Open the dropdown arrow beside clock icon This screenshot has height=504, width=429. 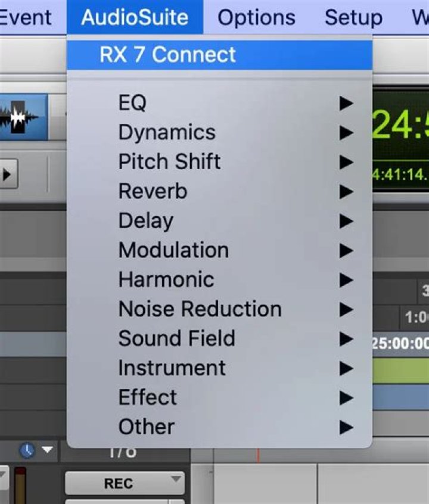pyautogui.click(x=48, y=450)
